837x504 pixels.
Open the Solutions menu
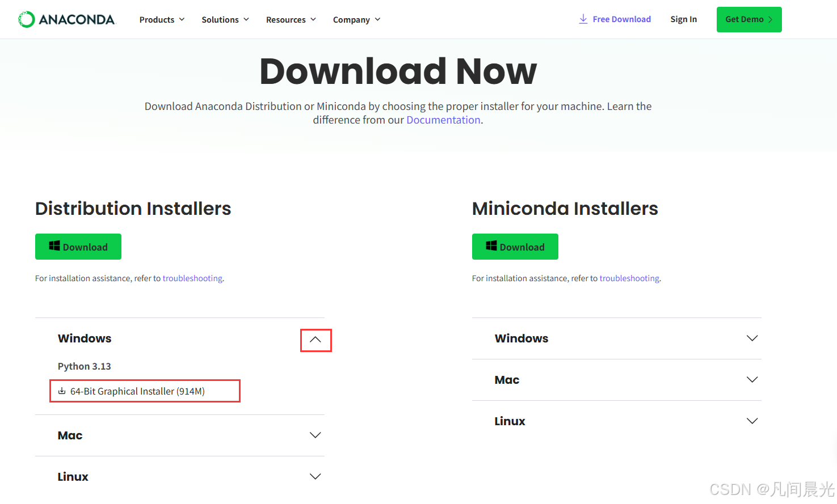point(225,20)
